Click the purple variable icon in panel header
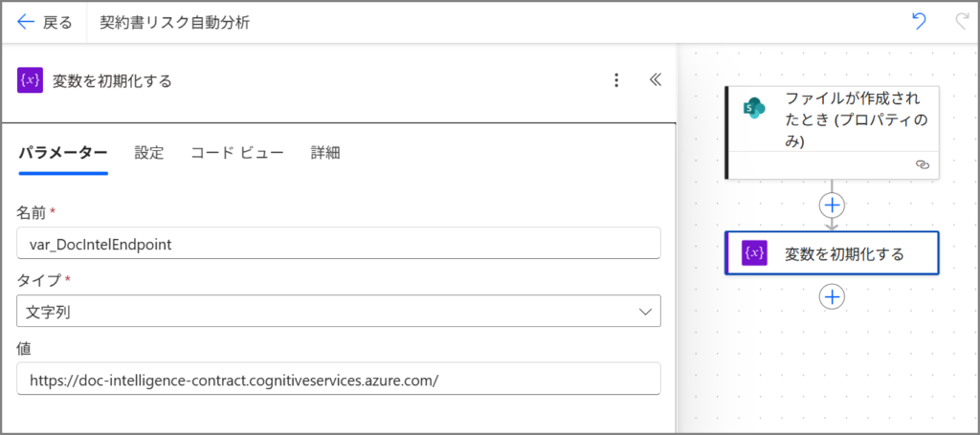 31,80
